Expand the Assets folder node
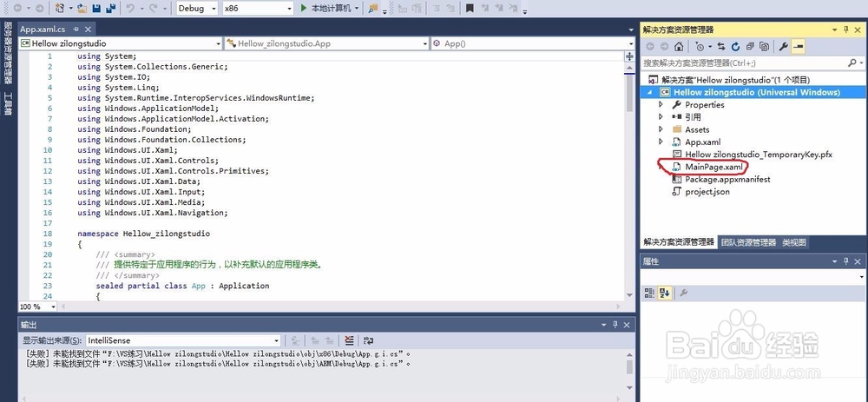This screenshot has height=402, width=868. (661, 129)
